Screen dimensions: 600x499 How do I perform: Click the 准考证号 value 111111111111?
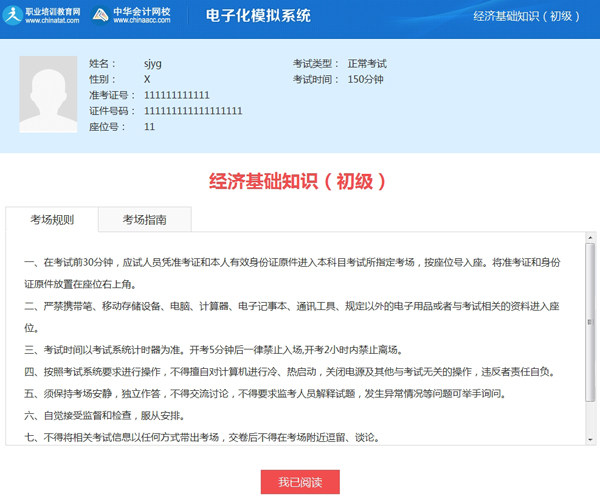pyautogui.click(x=177, y=95)
